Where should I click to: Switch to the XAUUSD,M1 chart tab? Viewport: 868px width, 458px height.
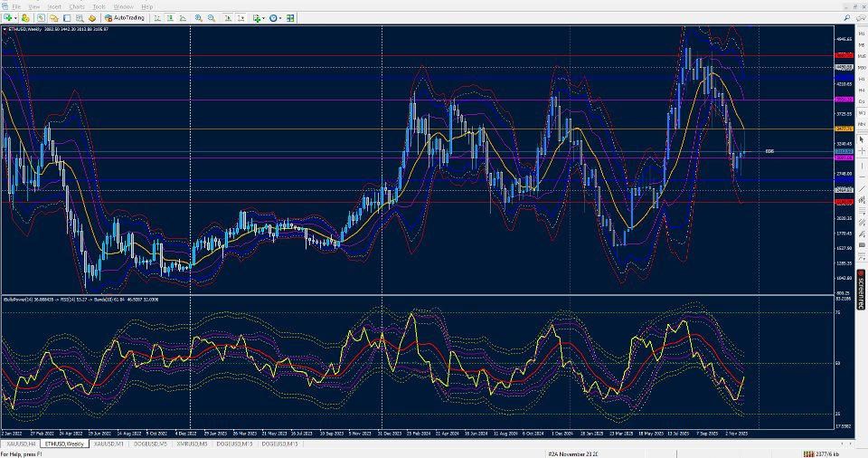108,444
